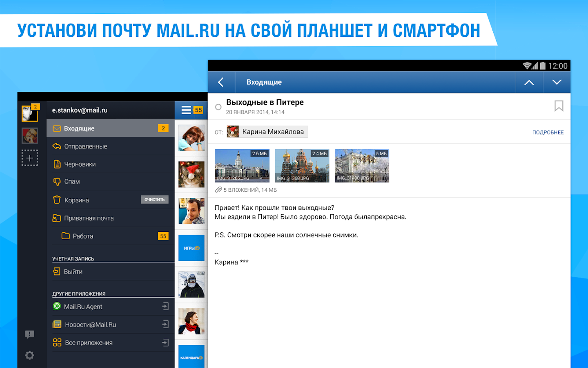Click the message date 20 ЯНВАРЯ 2014, 14:14
The image size is (588, 368).
(255, 112)
